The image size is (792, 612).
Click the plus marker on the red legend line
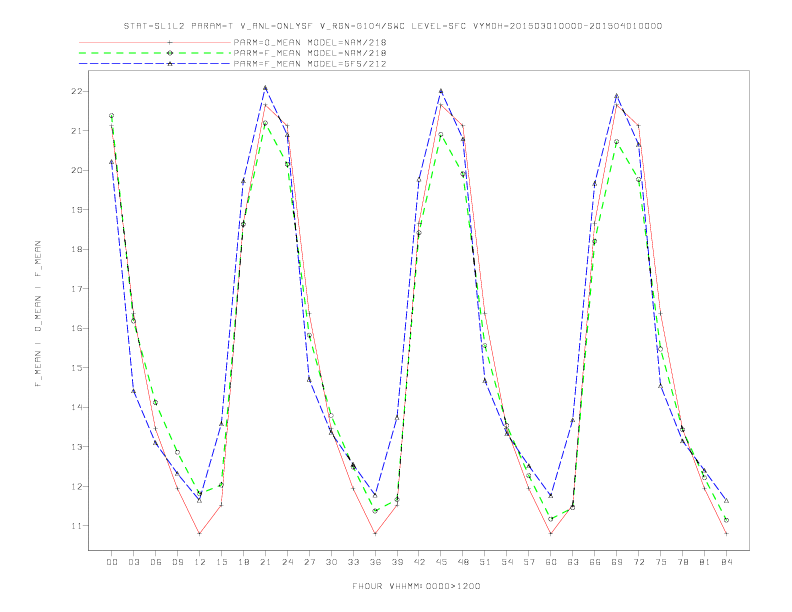170,42
